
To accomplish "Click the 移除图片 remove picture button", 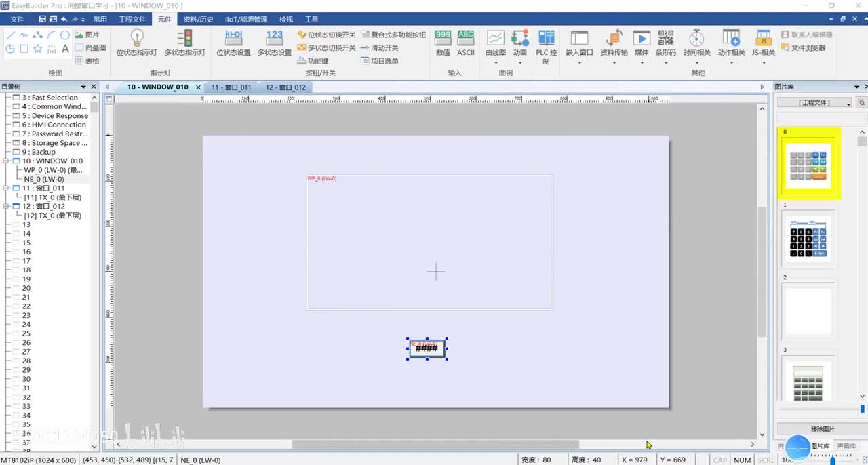I will tap(823, 429).
